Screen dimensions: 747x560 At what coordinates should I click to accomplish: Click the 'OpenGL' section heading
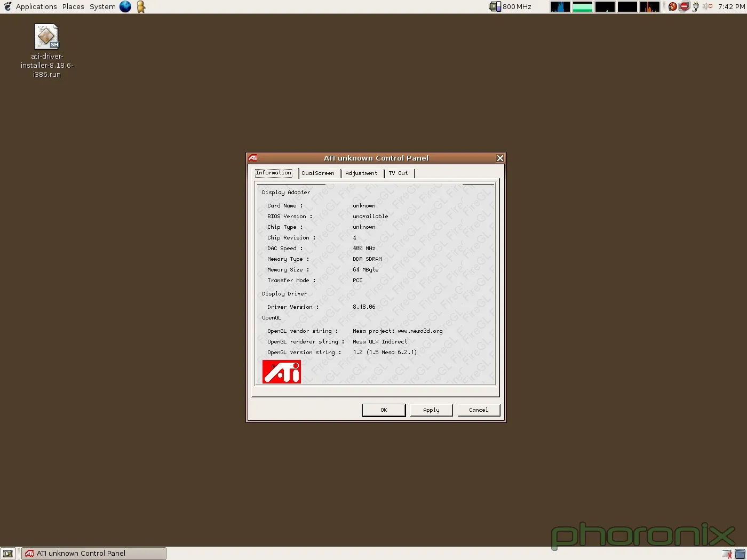click(272, 318)
